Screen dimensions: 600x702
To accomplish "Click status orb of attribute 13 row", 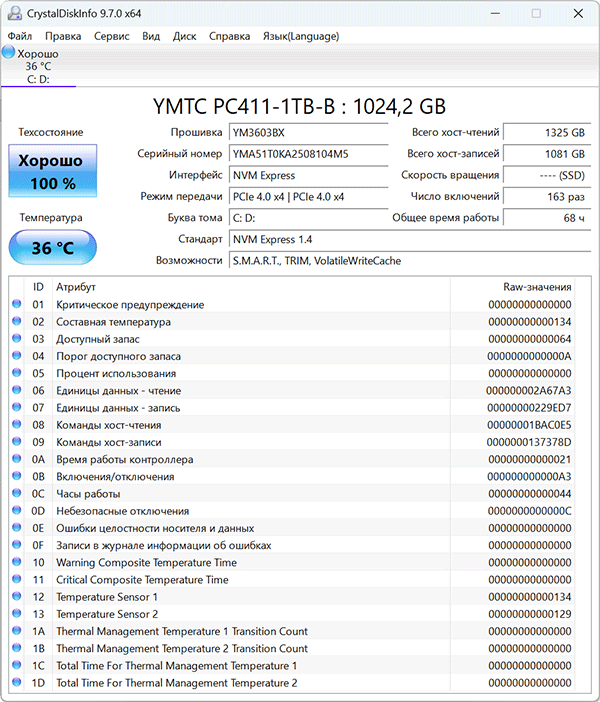I will tap(17, 613).
